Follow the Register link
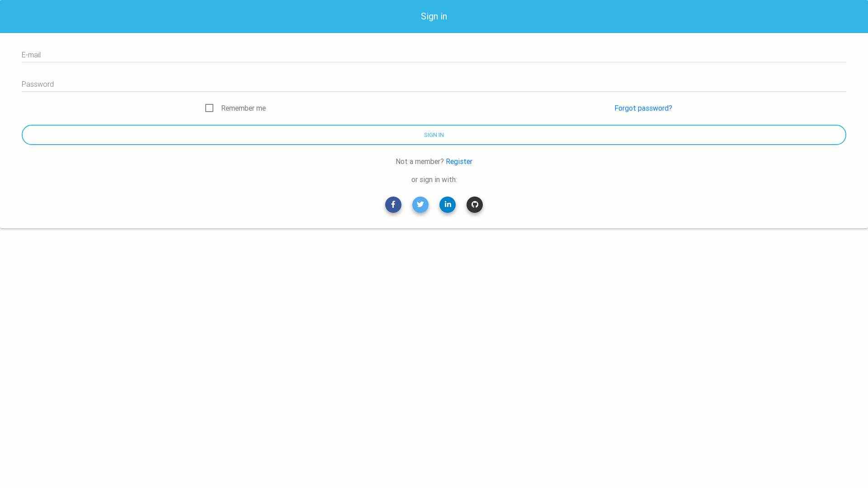The width and height of the screenshot is (868, 488). 459,162
